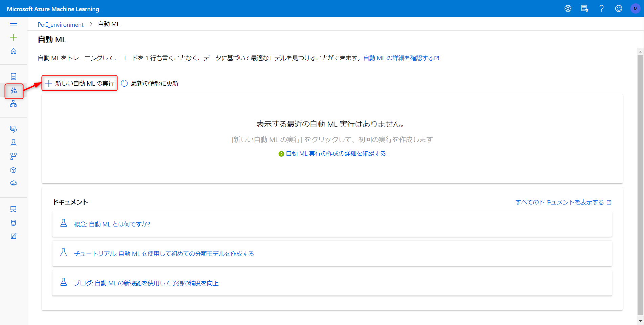Click the vertical scrollbar thumb
The width and height of the screenshot is (644, 325).
click(x=640, y=185)
